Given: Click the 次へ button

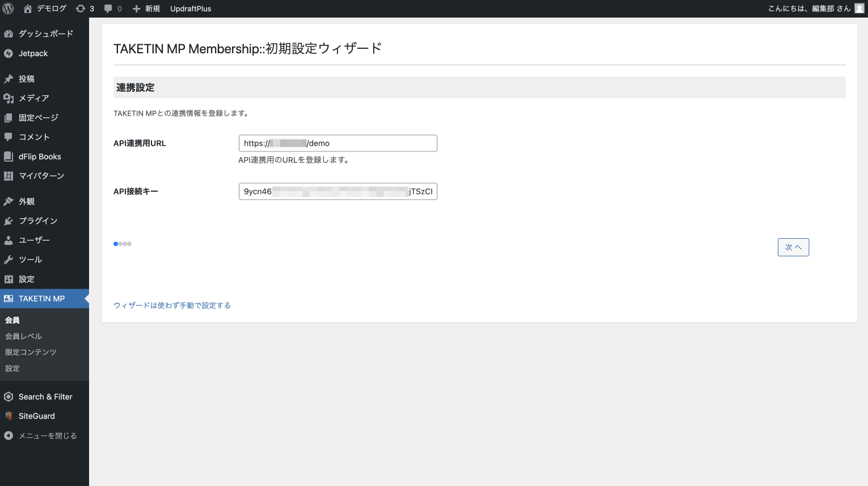Looking at the screenshot, I should [x=793, y=247].
